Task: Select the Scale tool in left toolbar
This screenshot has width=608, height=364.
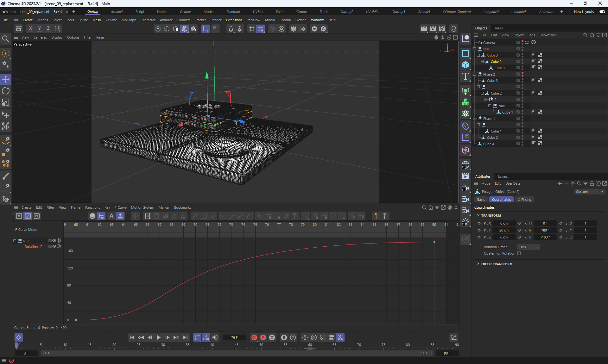Action: coord(6,102)
